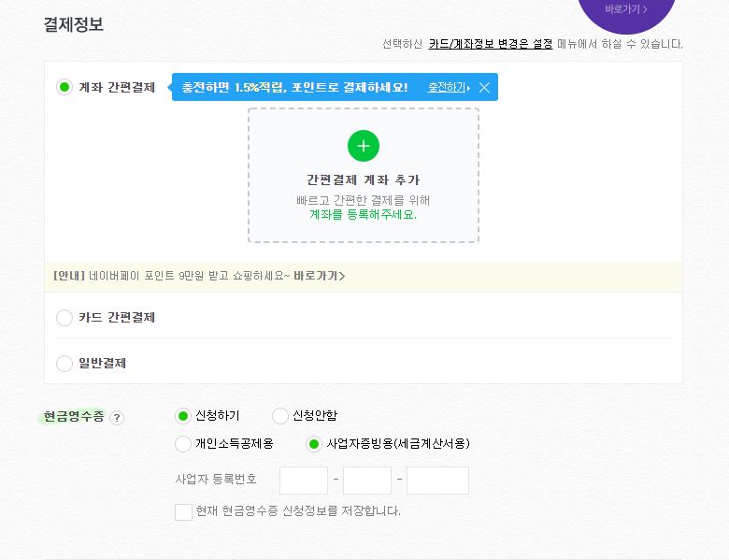Click first 사업자 등록번호 input box
Screen dimensions: 729x560
point(304,481)
